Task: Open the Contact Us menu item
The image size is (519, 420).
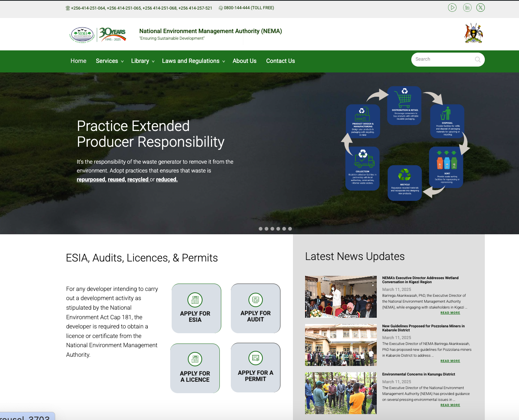Action: (280, 61)
